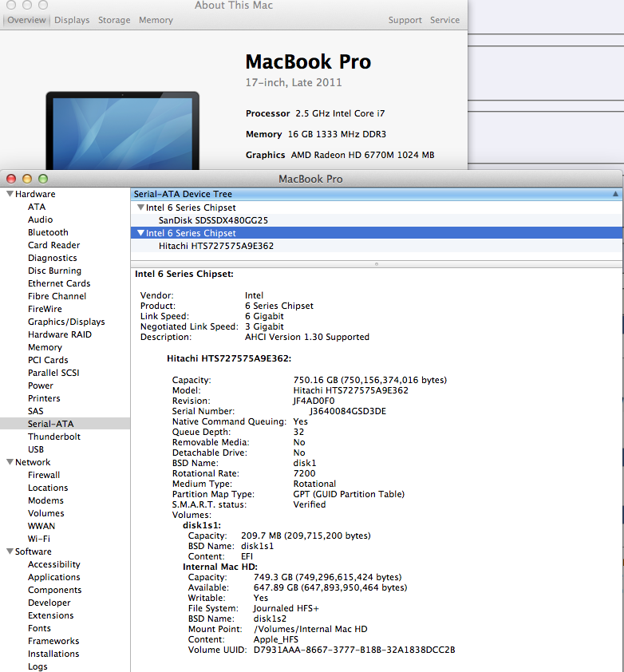Viewport: 624px width, 672px height.
Task: Click the MacBook Pro laptop image
Action: tap(123, 130)
